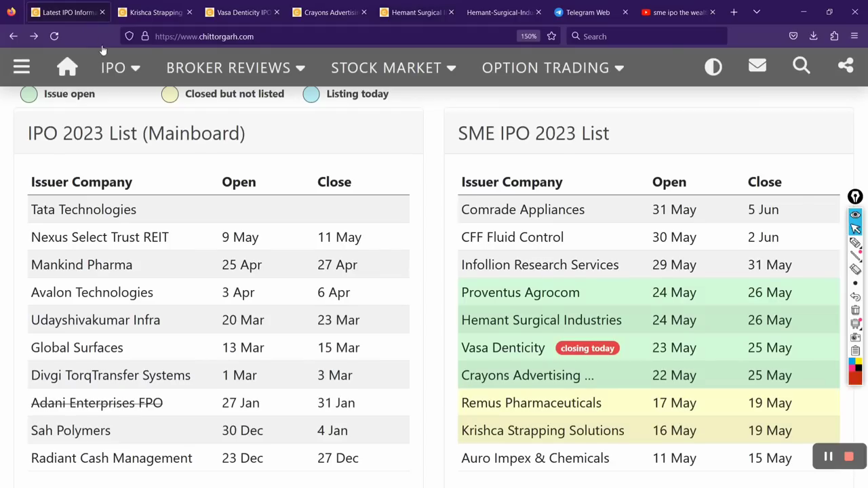This screenshot has width=868, height=488.
Task: Select the line drawing annotation tool
Action: [855, 256]
